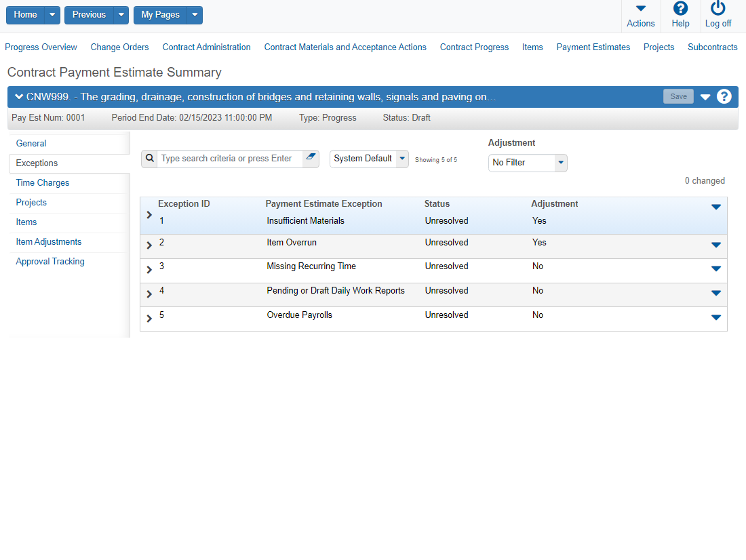Image resolution: width=746 pixels, height=560 pixels.
Task: Open the Home button dropdown arrow
Action: [52, 15]
